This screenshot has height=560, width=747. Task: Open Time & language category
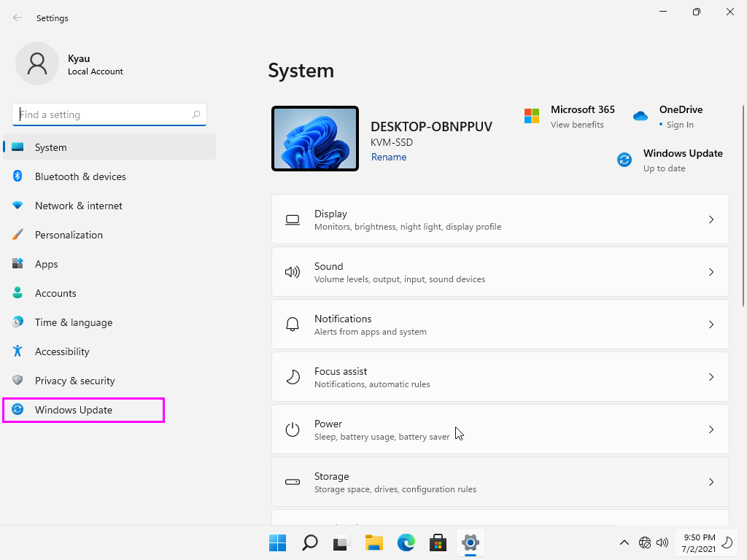[109, 322]
